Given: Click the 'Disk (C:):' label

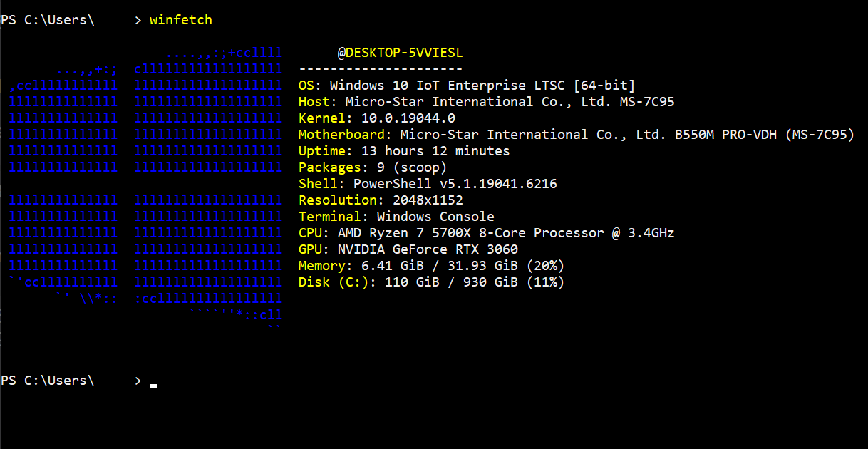Looking at the screenshot, I should click(x=338, y=282).
